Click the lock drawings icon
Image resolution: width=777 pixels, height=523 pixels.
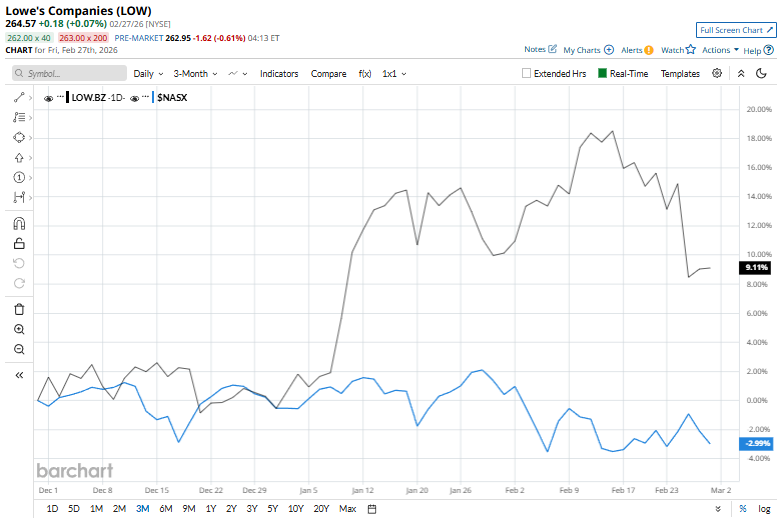click(19, 243)
